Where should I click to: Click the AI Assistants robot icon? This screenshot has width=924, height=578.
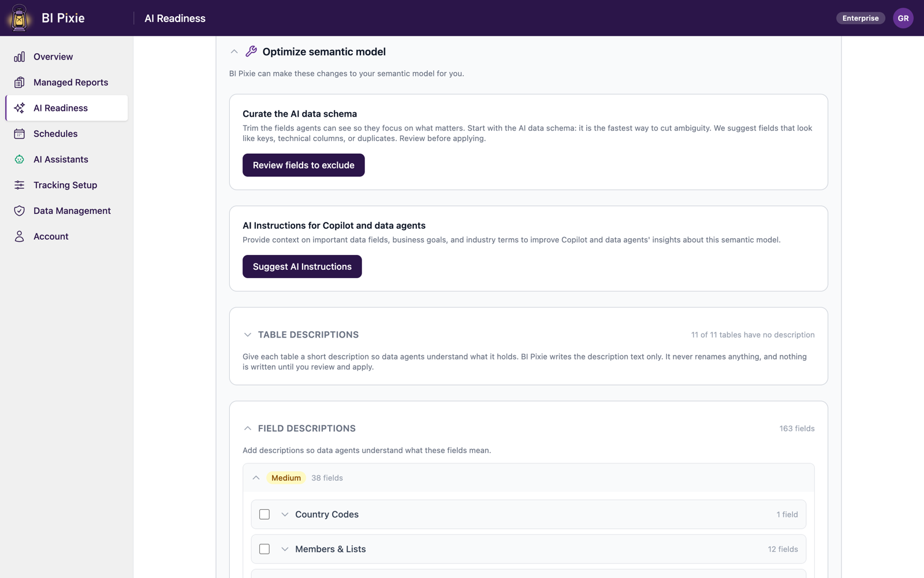tap(20, 160)
